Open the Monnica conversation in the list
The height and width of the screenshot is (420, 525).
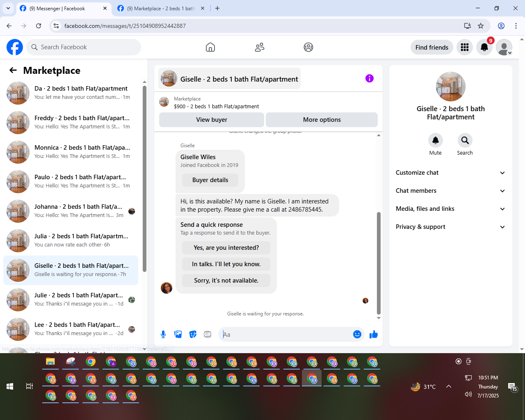pyautogui.click(x=71, y=152)
